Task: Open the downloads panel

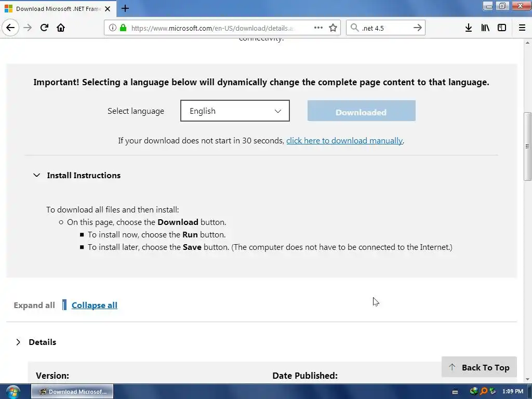Action: 469,28
